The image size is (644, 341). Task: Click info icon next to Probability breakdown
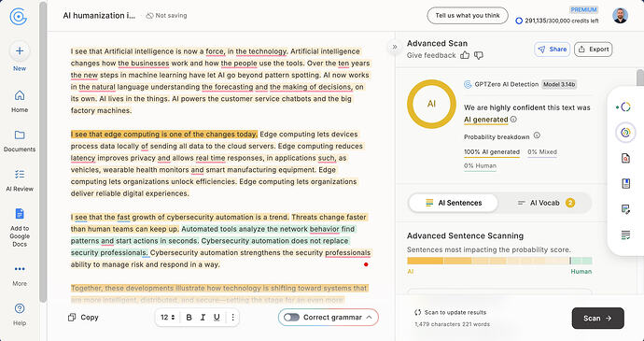[x=537, y=135]
